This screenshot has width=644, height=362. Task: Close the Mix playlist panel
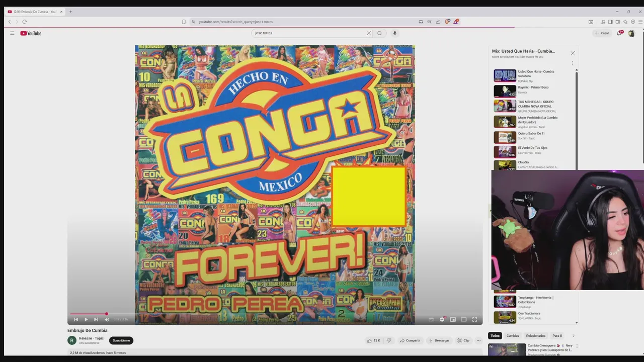(573, 53)
